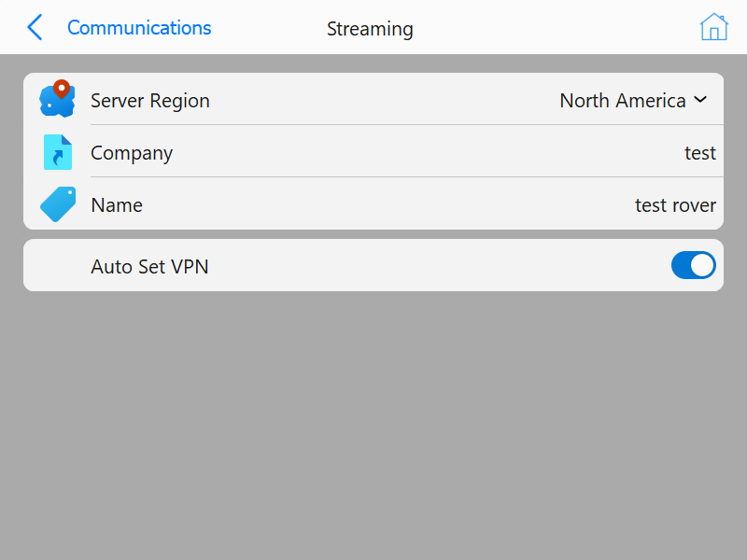The height and width of the screenshot is (560, 747).
Task: Open the North America region dropdown
Action: (634, 101)
